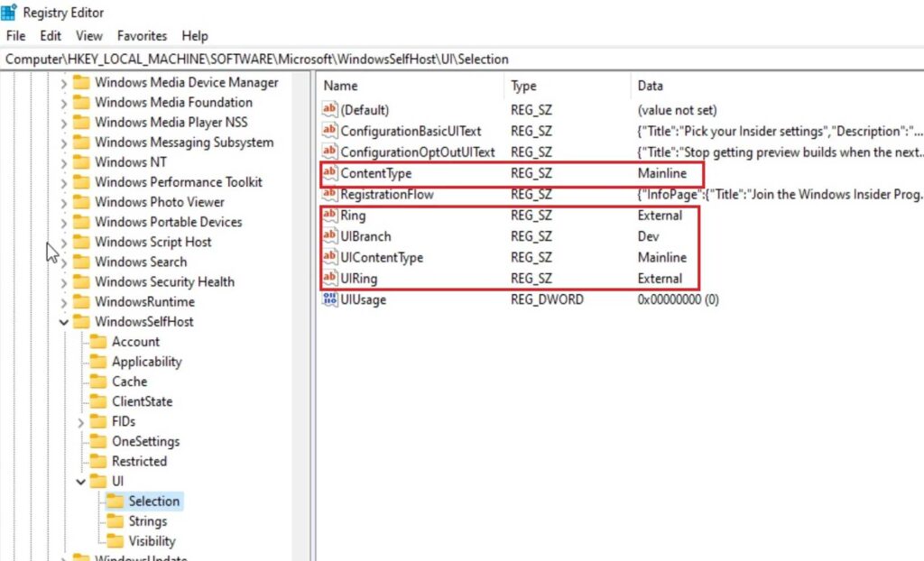Expand the Windows NT tree node
Image resolution: width=924 pixels, height=561 pixels.
[x=63, y=162]
